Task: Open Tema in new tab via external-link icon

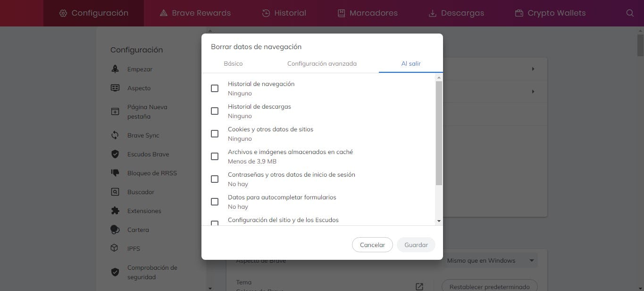Action: coord(419,286)
